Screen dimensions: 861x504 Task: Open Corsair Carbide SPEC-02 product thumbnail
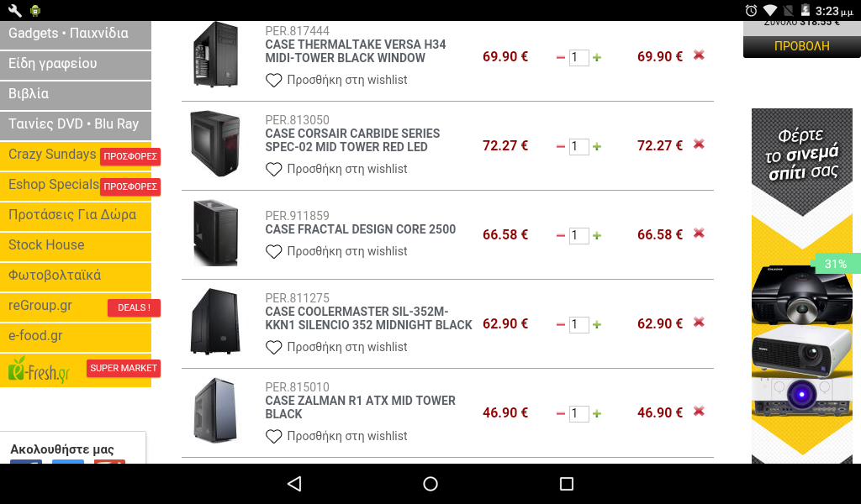coord(215,144)
